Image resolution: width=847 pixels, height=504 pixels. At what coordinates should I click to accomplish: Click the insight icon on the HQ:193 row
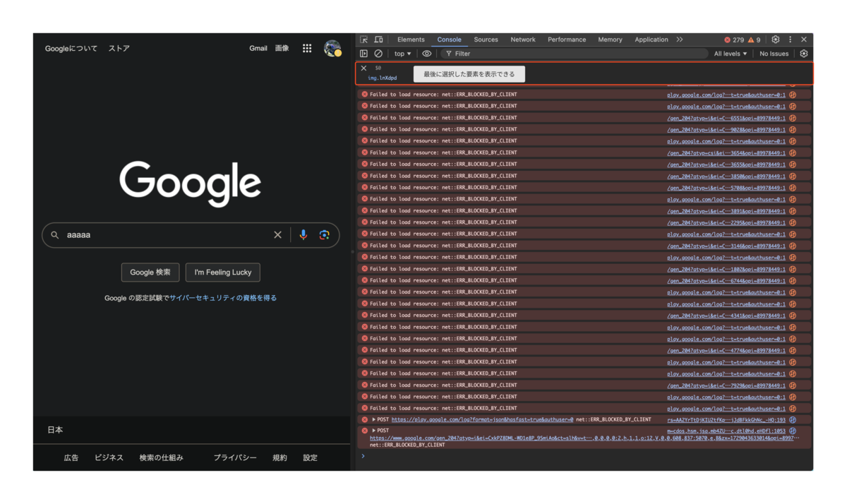tap(793, 420)
